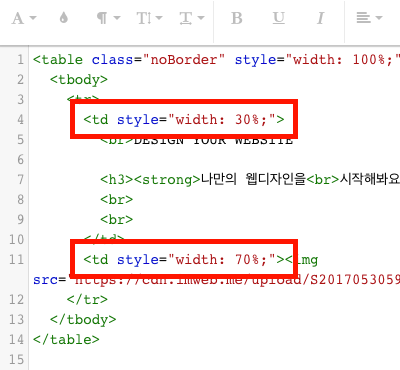The image size is (400, 370).
Task: Click line number 6 in gutter
Action: 20,160
